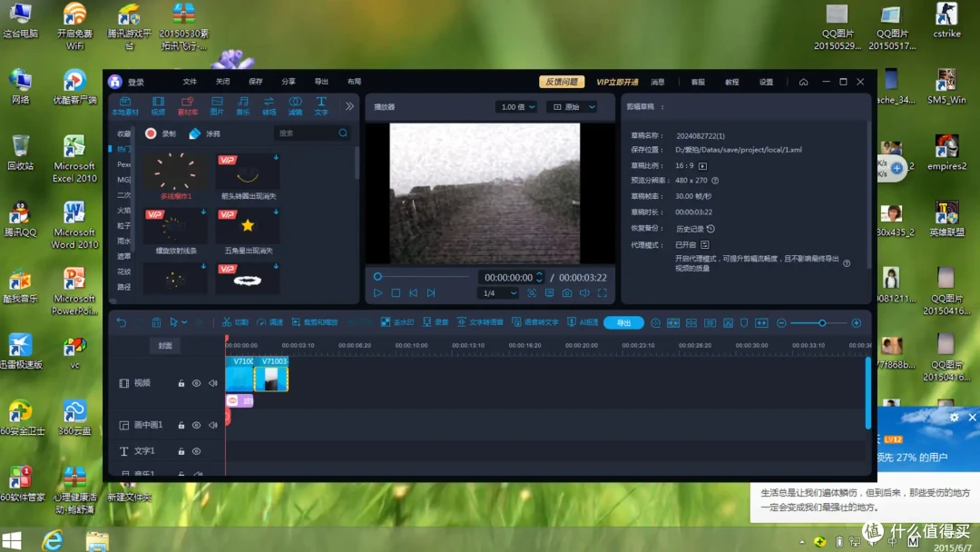Hide the 文字1 track
Screen dimensions: 980x552
click(x=196, y=451)
